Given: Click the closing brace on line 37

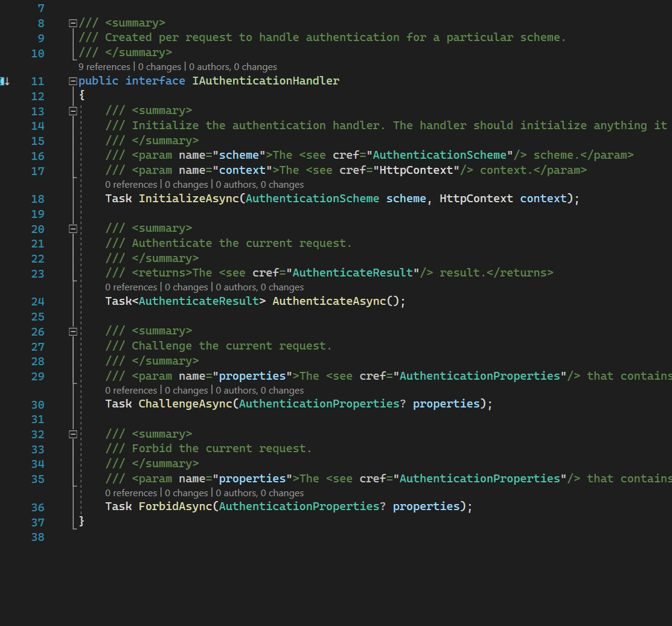Looking at the screenshot, I should (82, 522).
